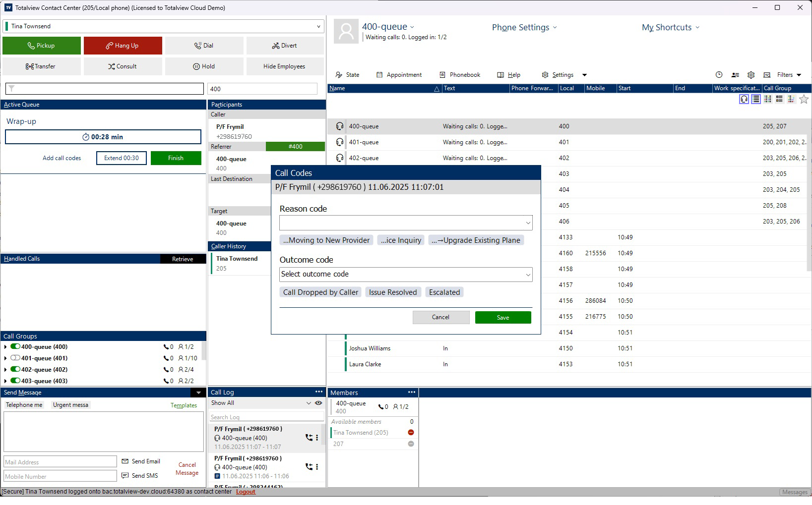Open the Members panel three-dot options
812x505 pixels.
pos(412,392)
